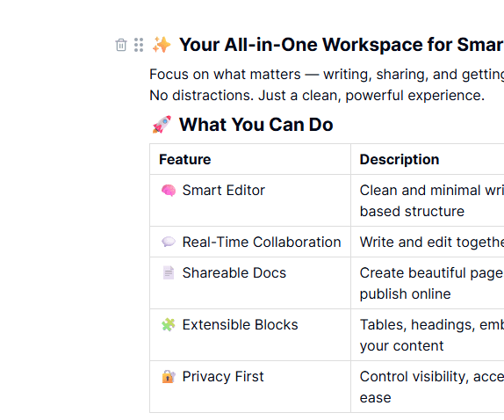Screen dimensions: 504x420
Task: Click the No distractions paragraph line
Action: [317, 96]
